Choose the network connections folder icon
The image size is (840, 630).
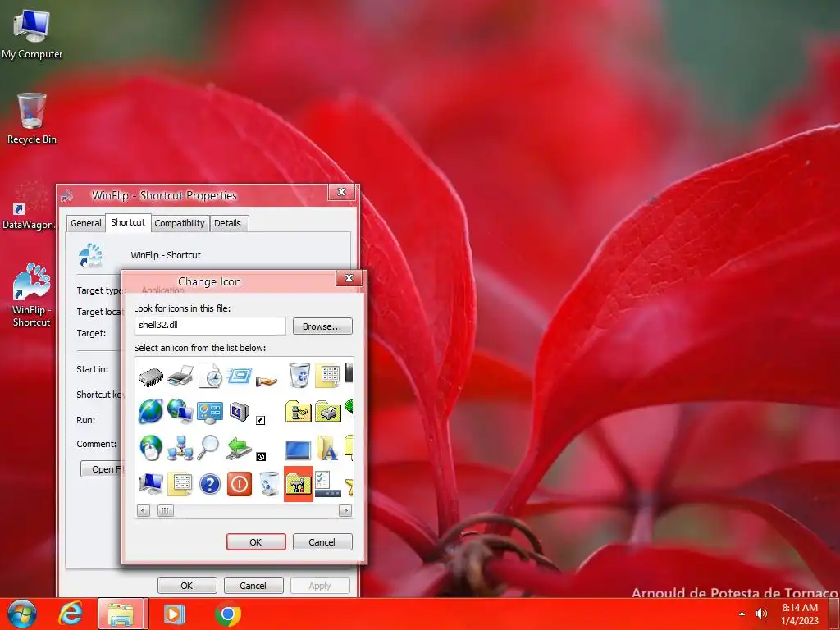(299, 412)
